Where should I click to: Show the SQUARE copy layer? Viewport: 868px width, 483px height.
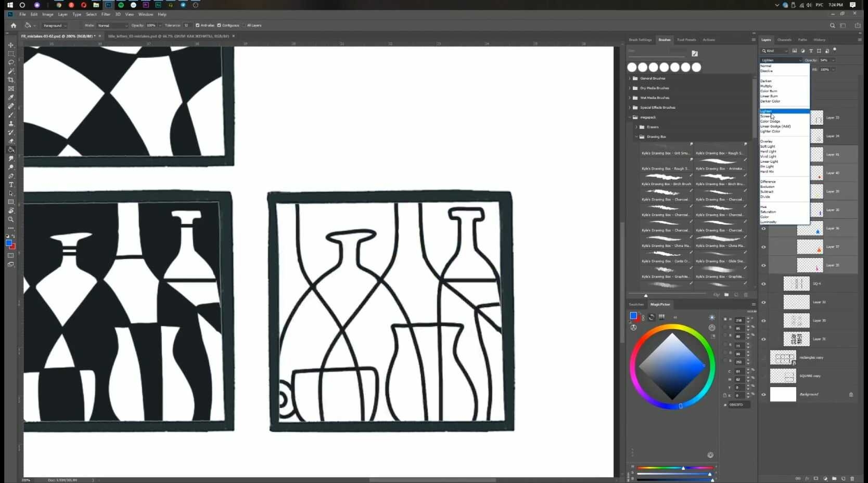(763, 376)
